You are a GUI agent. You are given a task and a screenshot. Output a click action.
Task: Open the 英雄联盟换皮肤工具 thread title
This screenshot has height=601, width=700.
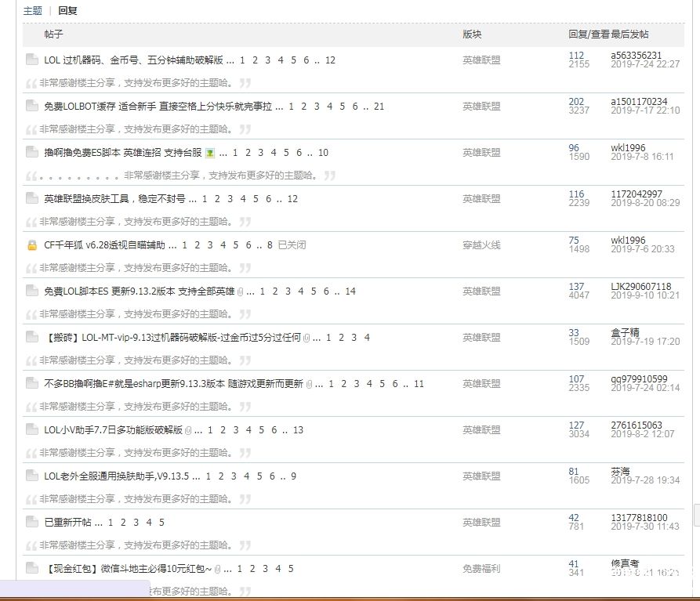click(114, 199)
